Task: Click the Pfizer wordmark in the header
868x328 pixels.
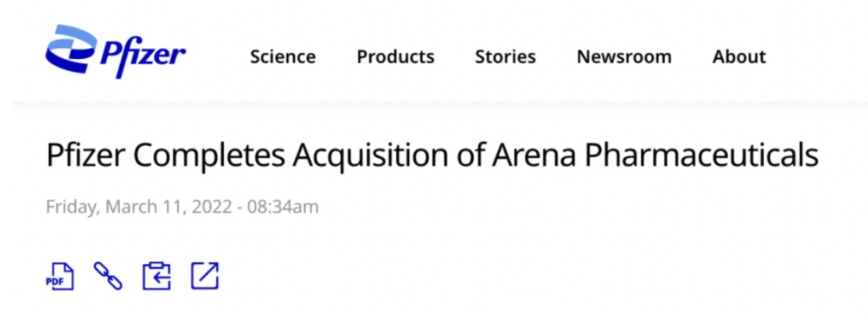Action: pyautogui.click(x=143, y=55)
